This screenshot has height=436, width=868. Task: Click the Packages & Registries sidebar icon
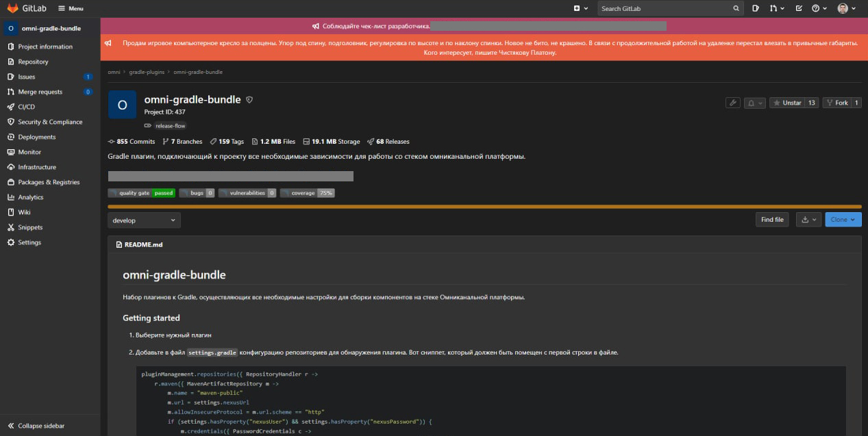pyautogui.click(x=11, y=182)
